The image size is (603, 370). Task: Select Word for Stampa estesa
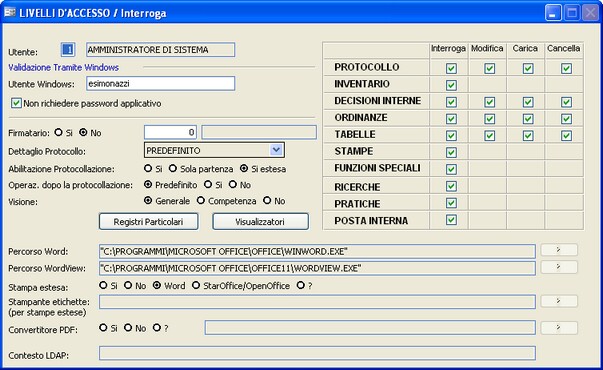coord(157,285)
